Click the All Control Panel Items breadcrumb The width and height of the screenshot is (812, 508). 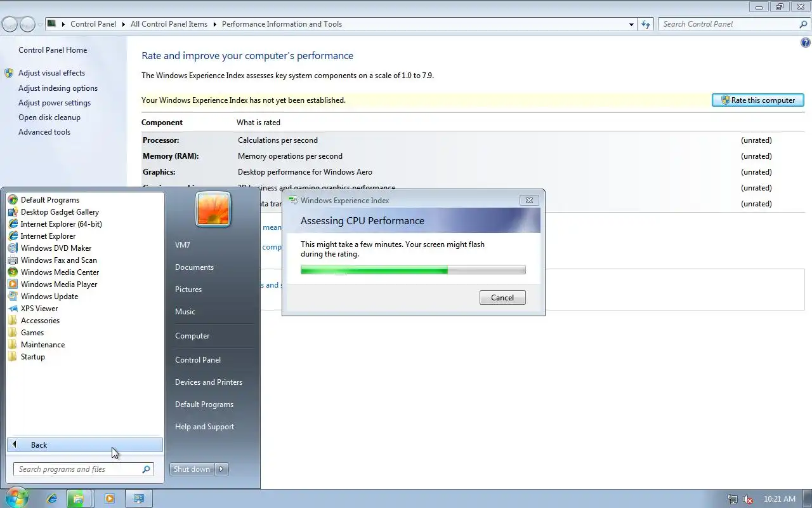click(169, 24)
